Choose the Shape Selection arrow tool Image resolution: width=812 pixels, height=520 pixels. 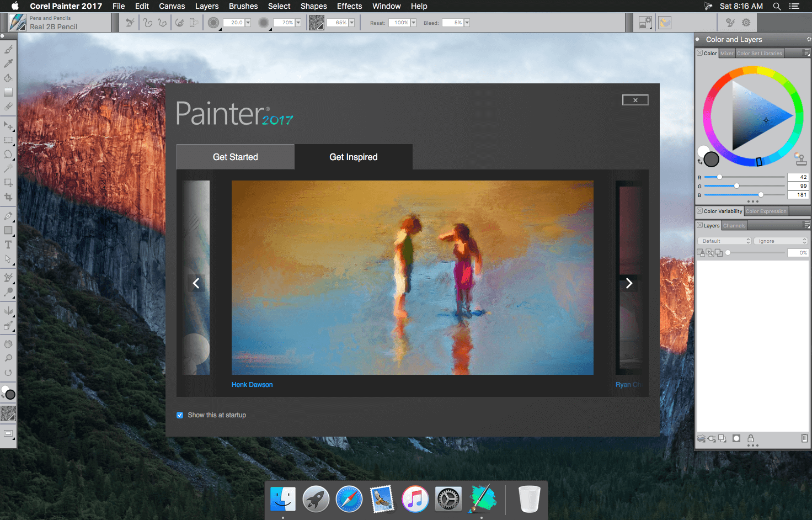coord(8,259)
